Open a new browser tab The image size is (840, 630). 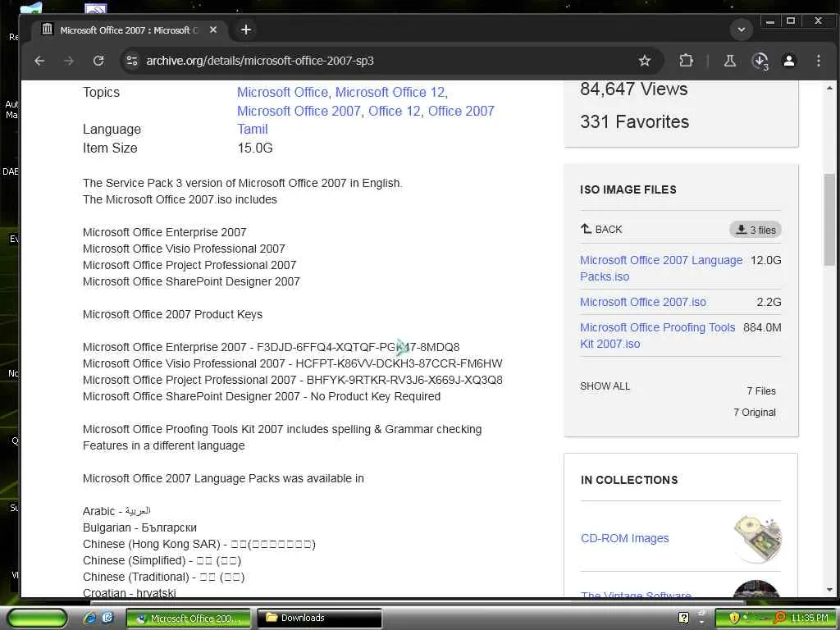tap(246, 30)
